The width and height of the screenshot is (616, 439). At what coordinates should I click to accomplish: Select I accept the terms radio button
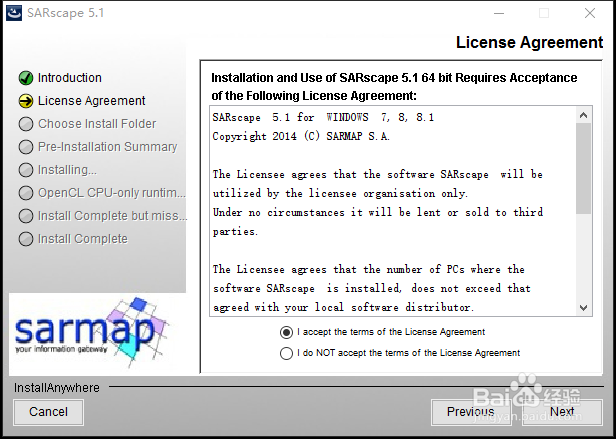coord(286,332)
